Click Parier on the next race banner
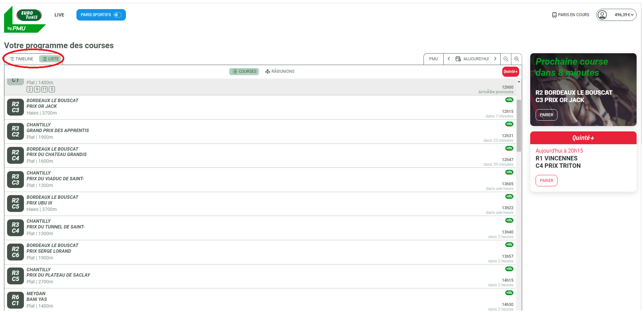Viewport: 644px width, 312px height. tap(546, 115)
